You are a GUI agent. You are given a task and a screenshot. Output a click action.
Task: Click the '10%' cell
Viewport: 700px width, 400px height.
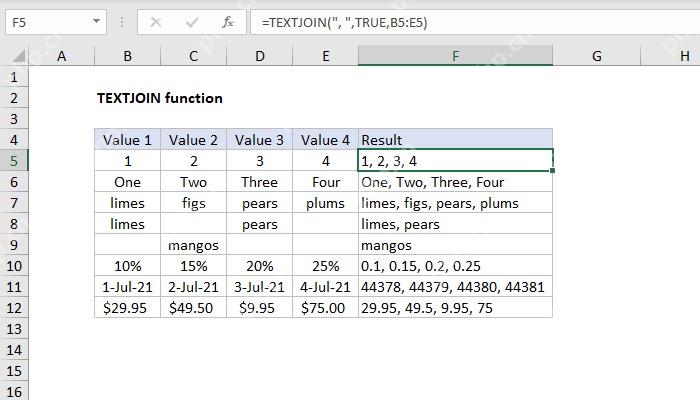tap(127, 266)
